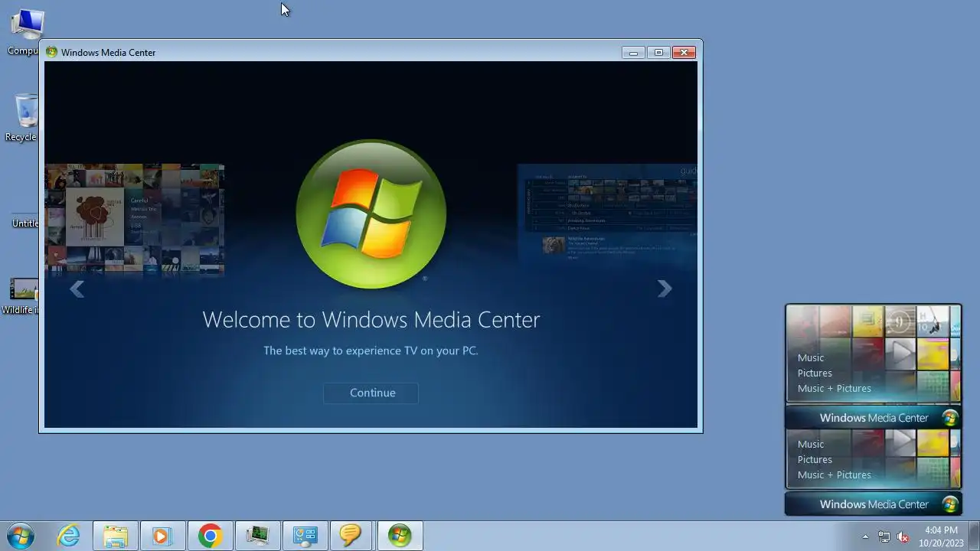This screenshot has width=980, height=551.
Task: Select Pictures in the lower Media Center gadget
Action: [815, 459]
